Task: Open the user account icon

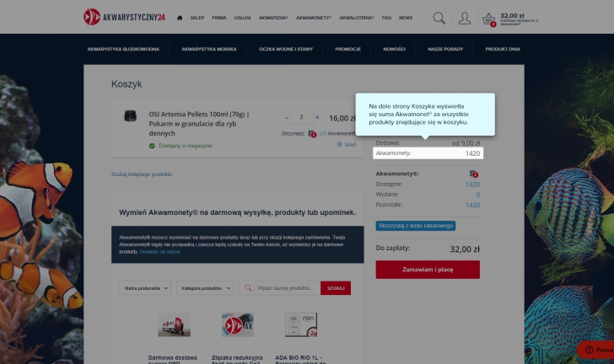Action: click(465, 18)
